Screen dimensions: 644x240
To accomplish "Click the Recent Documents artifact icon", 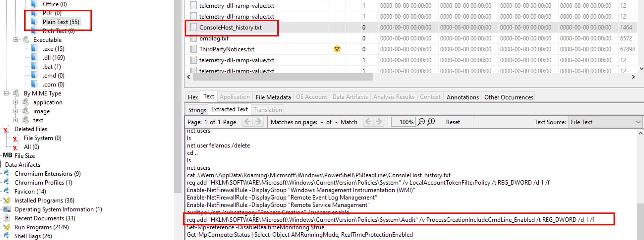I will click(x=7, y=218).
